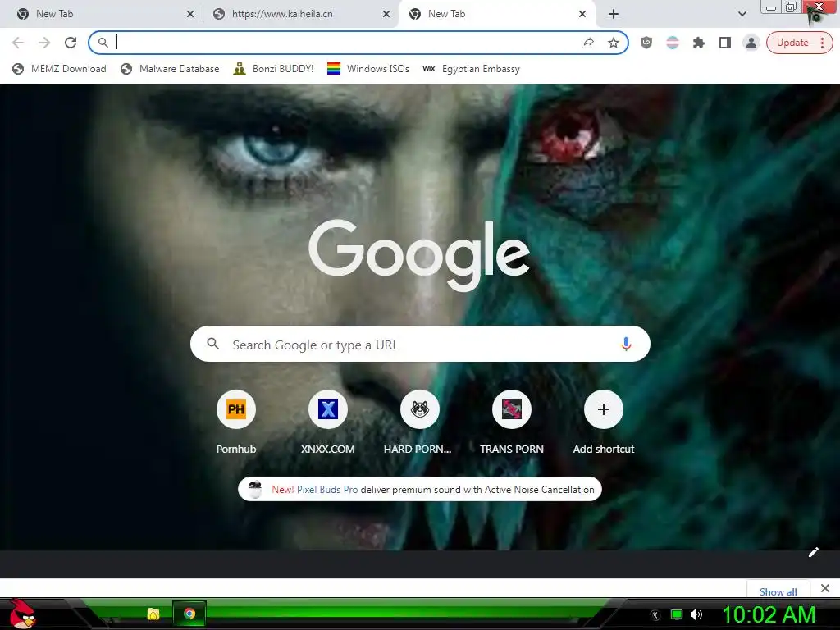Click the 10:02 AM clock
Image resolution: width=840 pixels, height=630 pixels.
769,615
